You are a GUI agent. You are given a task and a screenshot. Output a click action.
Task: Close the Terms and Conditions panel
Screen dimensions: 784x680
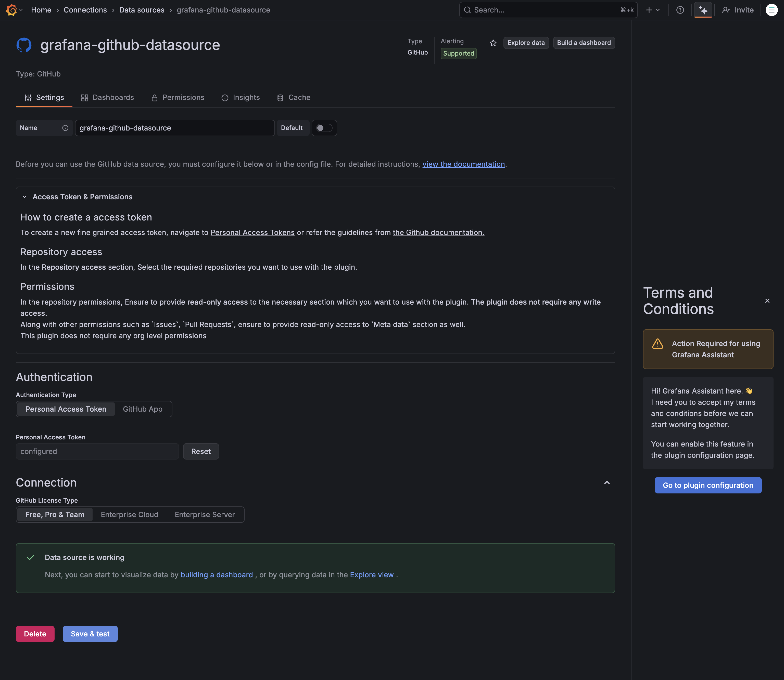[767, 301]
